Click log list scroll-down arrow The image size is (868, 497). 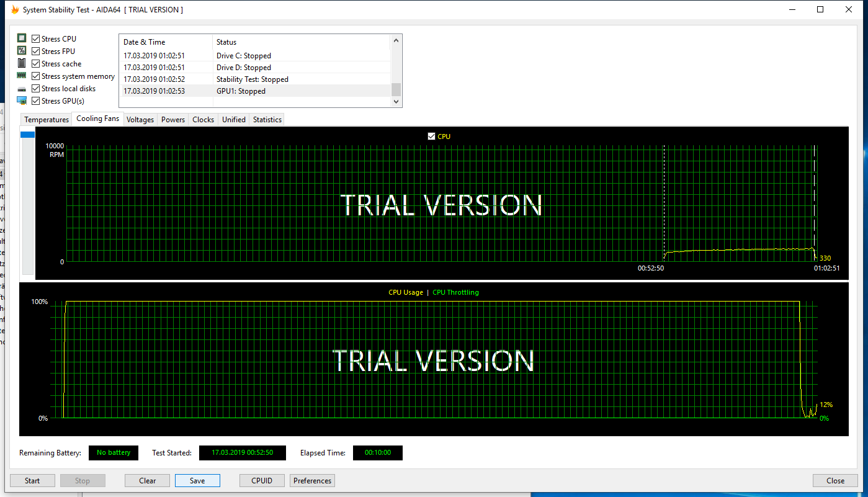[x=396, y=102]
